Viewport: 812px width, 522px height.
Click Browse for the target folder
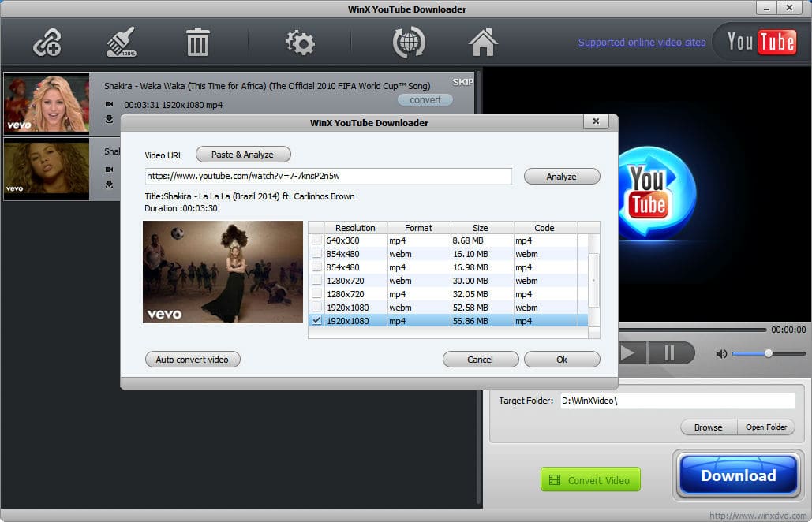point(708,427)
